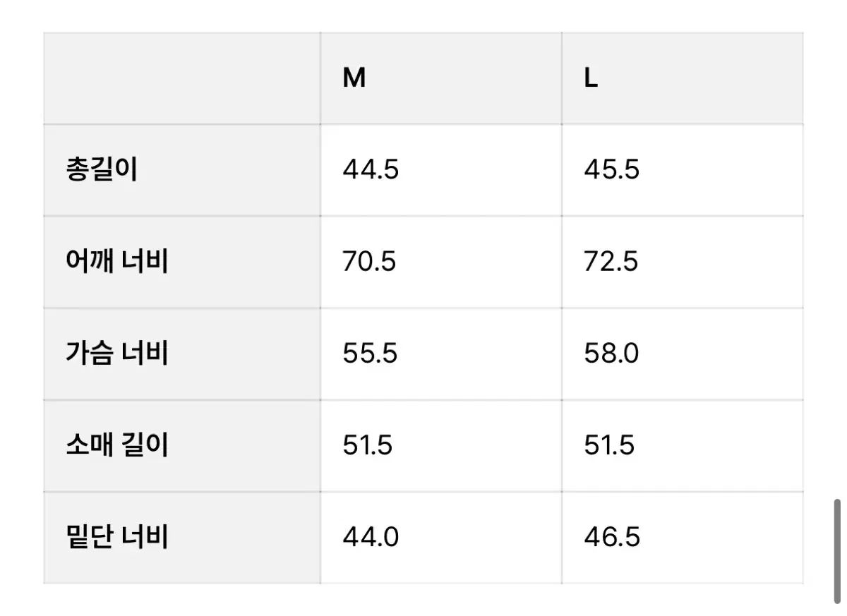Click the empty top-left header cell
847x616 pixels.
(182, 78)
